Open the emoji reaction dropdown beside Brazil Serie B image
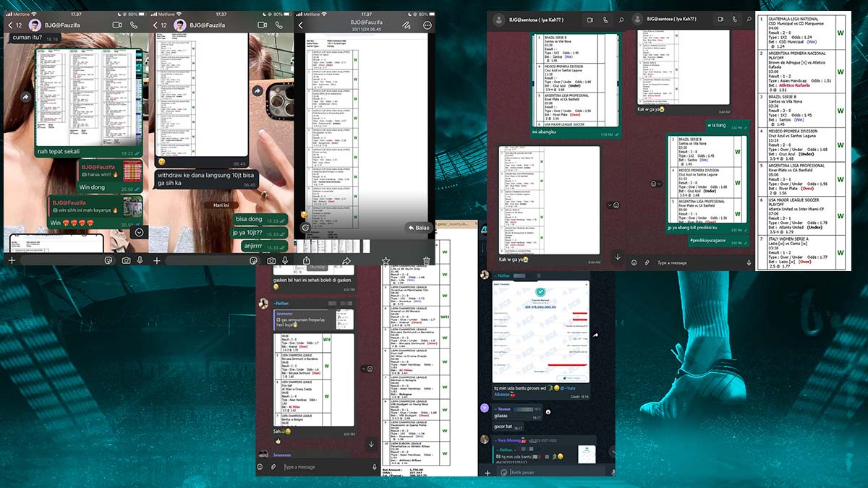 pyautogui.click(x=658, y=184)
